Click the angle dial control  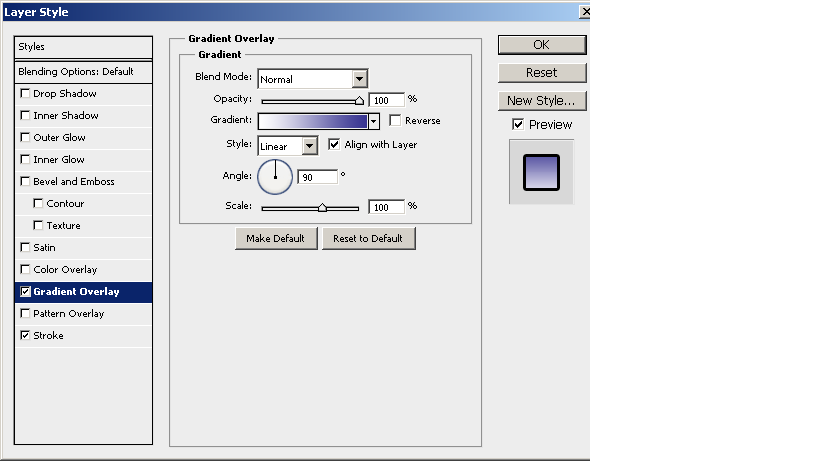[275, 177]
